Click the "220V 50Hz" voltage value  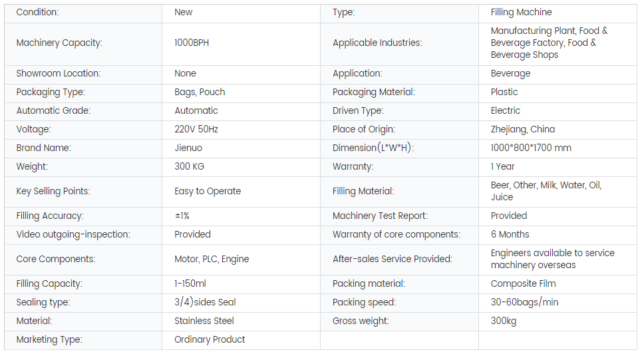click(x=196, y=129)
